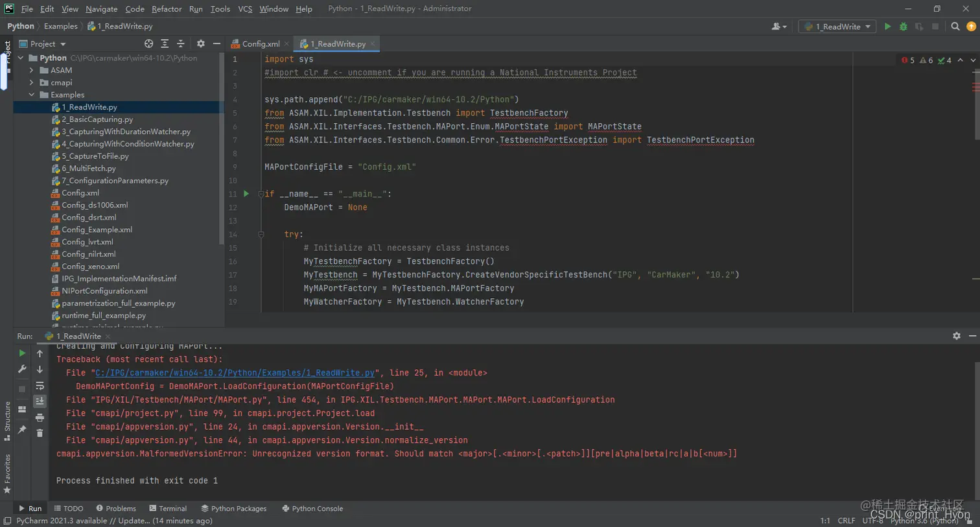Click the Examples breadcrumb
This screenshot has width=980, height=527.
[x=61, y=27]
